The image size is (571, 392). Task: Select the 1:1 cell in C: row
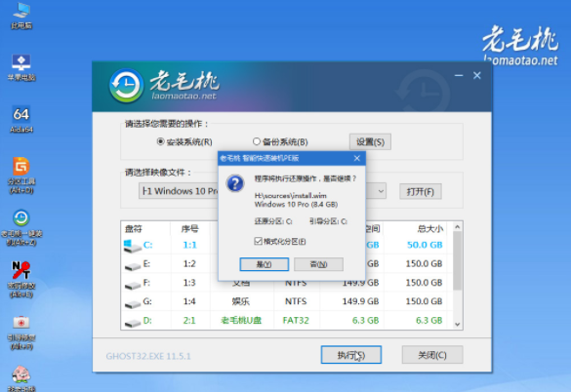click(x=189, y=245)
